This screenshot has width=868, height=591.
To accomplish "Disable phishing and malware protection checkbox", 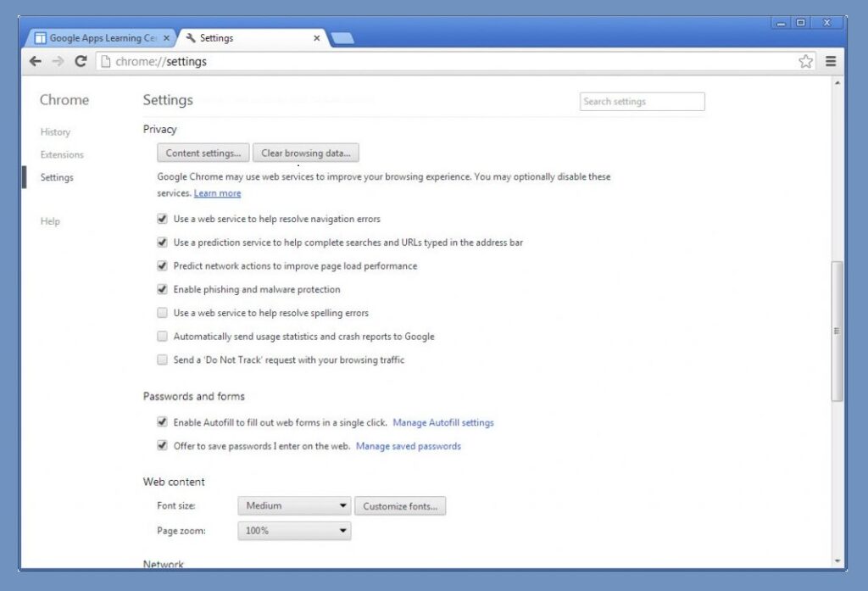I will click(162, 289).
